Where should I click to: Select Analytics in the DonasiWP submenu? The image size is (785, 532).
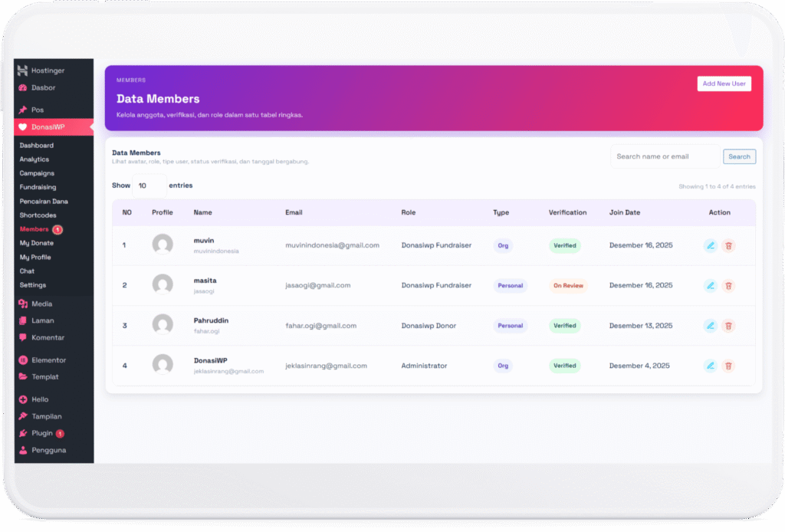click(34, 159)
